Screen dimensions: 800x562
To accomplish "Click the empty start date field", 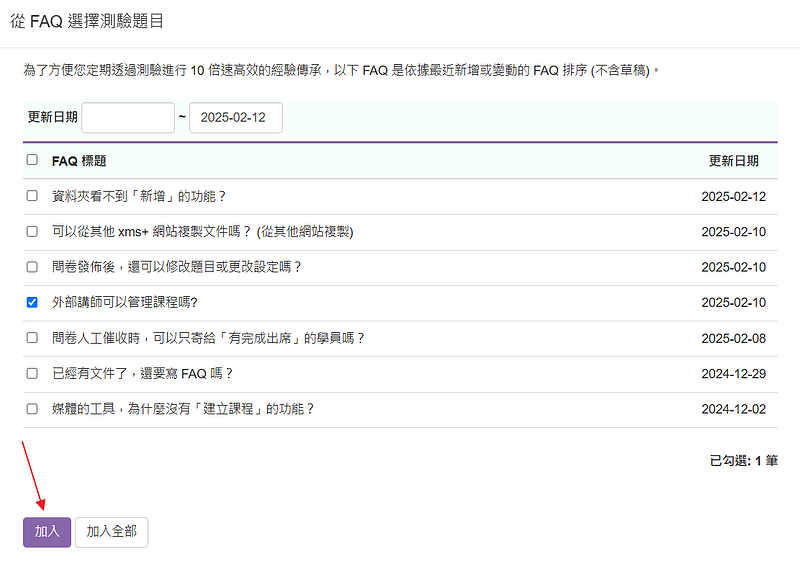I will [128, 117].
